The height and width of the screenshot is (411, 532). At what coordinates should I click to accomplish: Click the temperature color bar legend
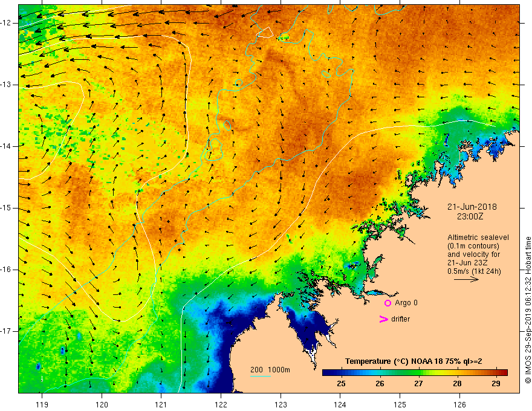415,373
